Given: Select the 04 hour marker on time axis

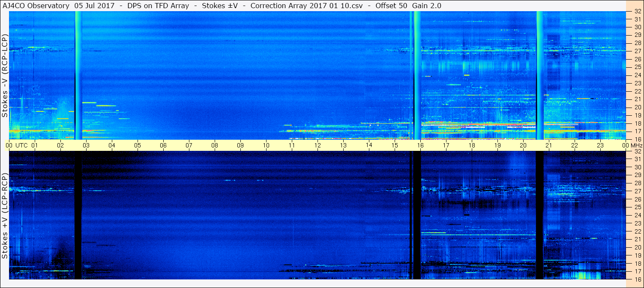Looking at the screenshot, I should click(112, 145).
